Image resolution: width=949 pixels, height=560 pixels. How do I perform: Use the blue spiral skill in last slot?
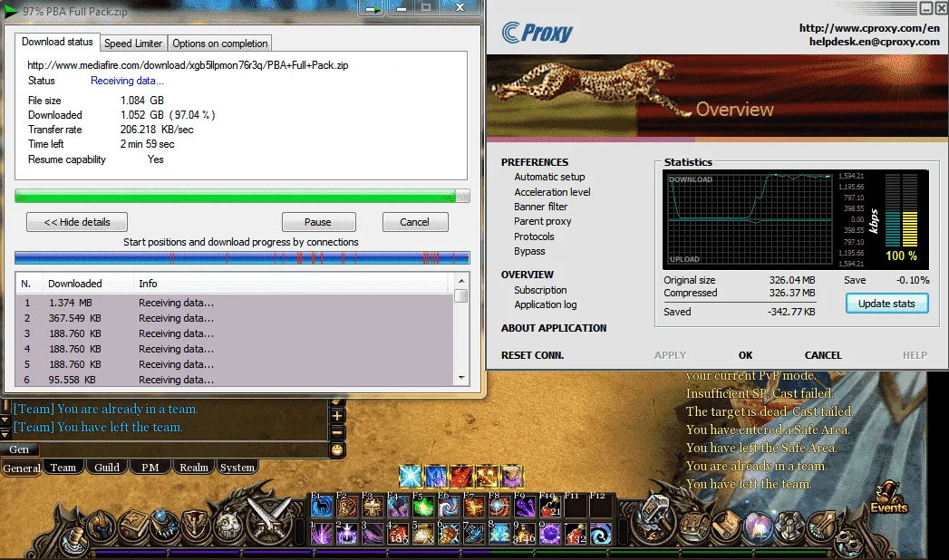click(601, 533)
